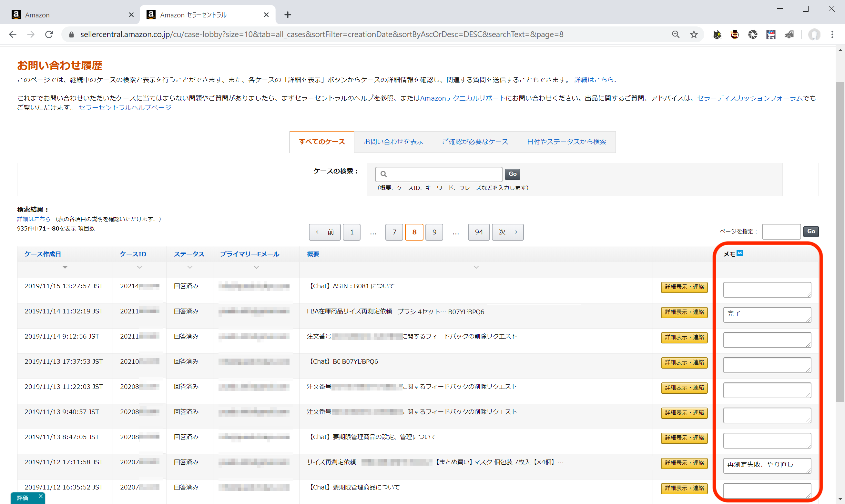Expand the ステータス column sort arrow
Image resolution: width=845 pixels, height=504 pixels.
pos(190,267)
